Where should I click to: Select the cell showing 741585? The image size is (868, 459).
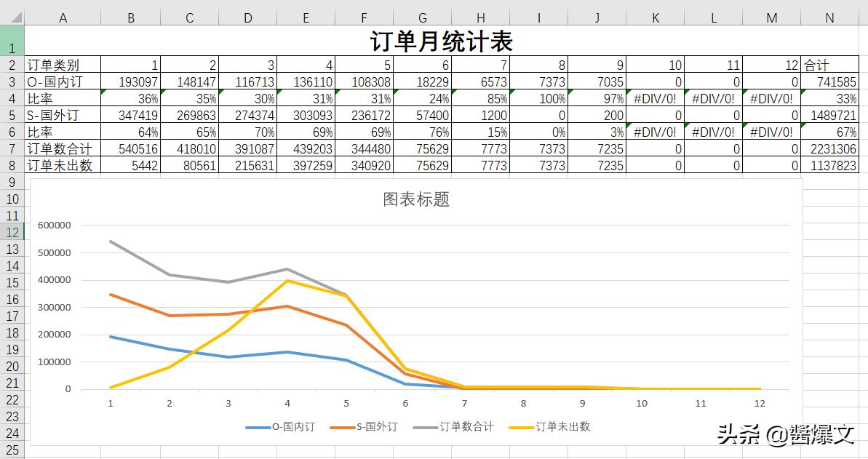coord(829,81)
